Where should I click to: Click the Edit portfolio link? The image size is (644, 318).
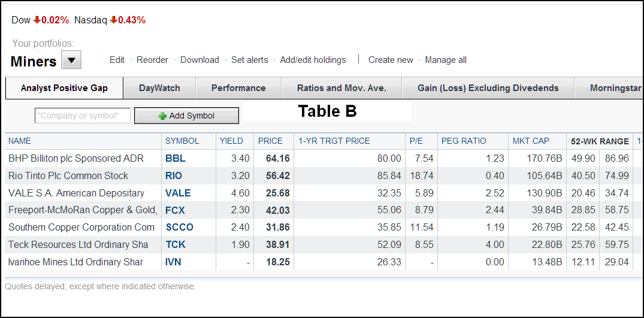point(117,60)
